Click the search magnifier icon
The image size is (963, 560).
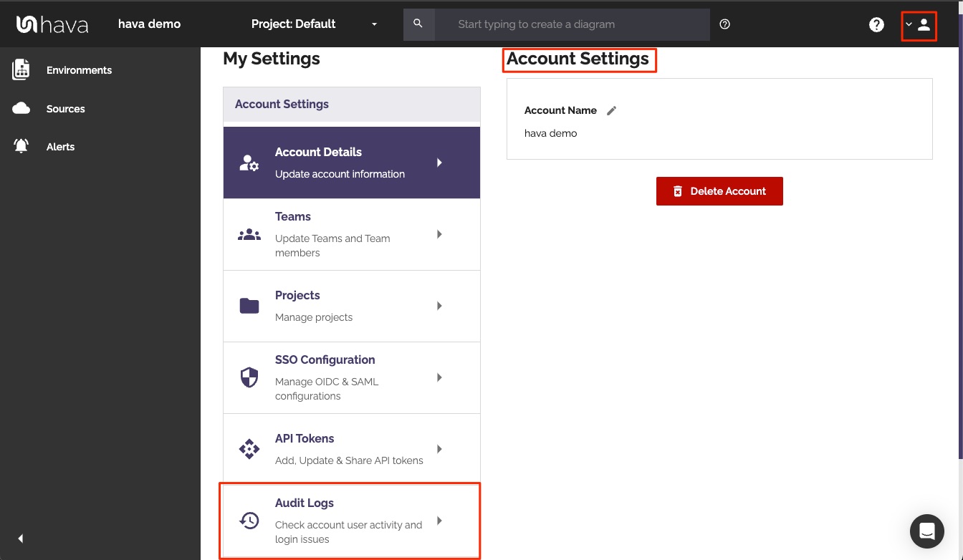pyautogui.click(x=418, y=24)
